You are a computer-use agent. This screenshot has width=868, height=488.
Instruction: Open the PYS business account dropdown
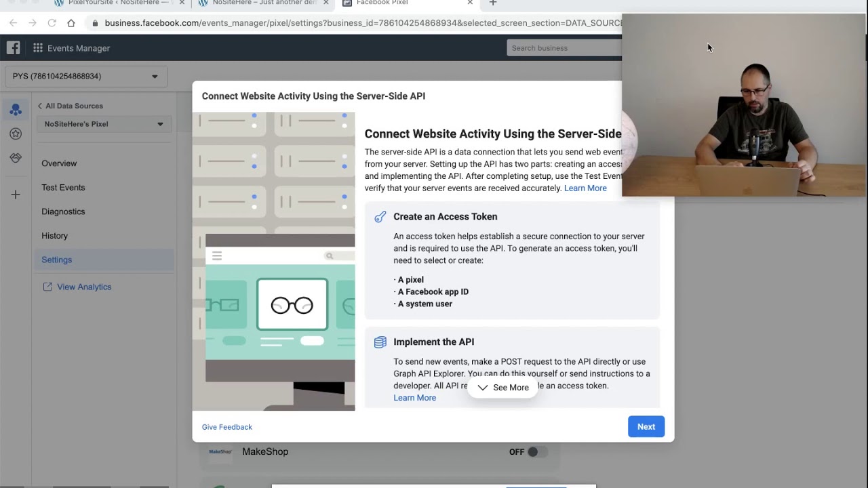[x=85, y=76]
